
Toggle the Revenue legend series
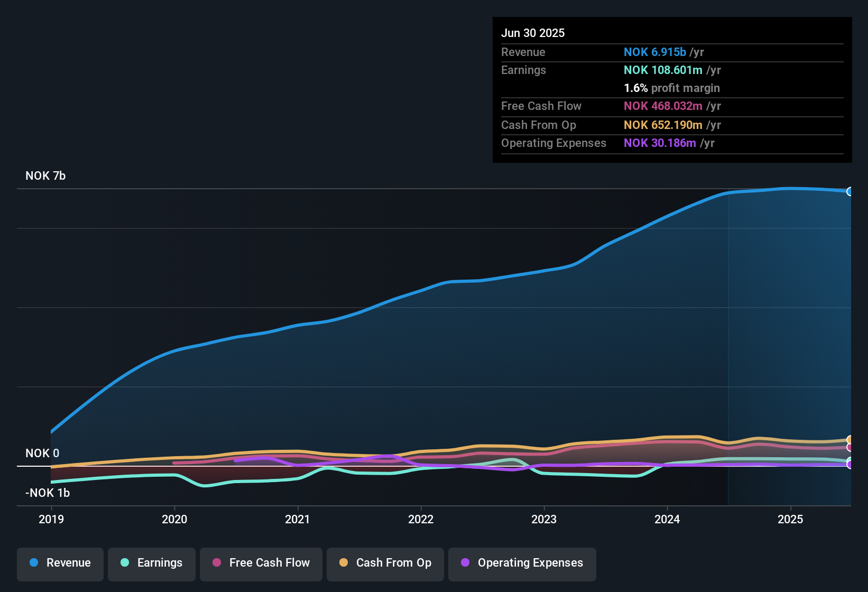pos(60,564)
